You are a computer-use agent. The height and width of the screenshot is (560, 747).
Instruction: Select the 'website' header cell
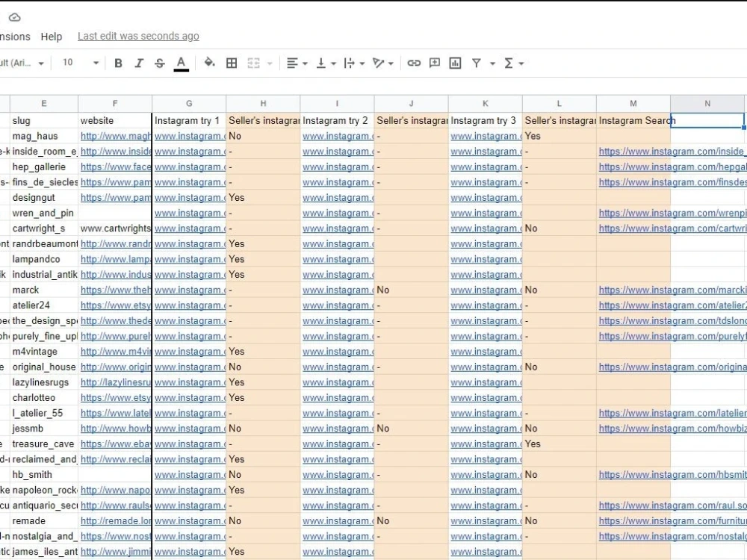click(115, 120)
